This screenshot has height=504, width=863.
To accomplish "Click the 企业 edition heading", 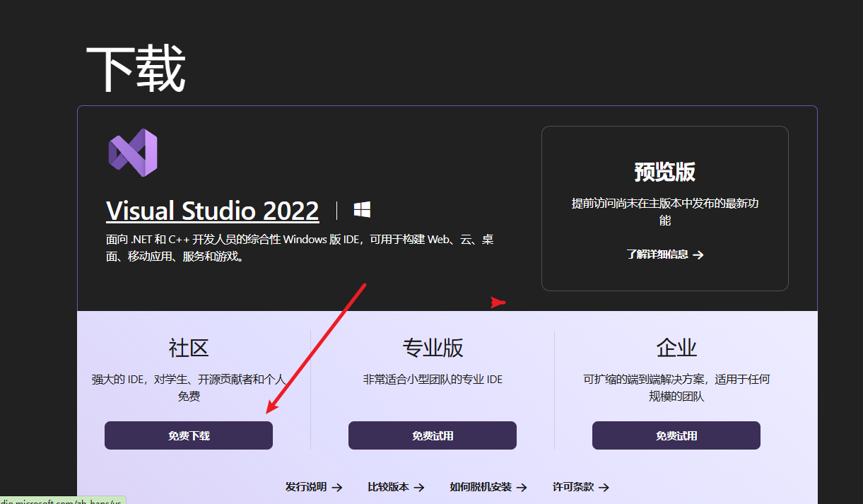I will tap(676, 348).
